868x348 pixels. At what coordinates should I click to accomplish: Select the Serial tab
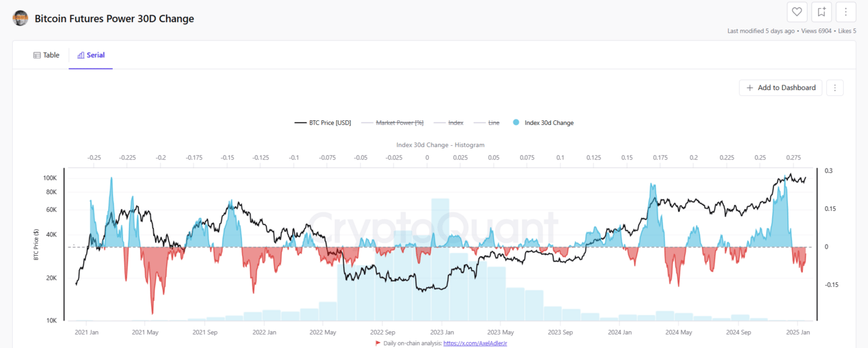point(91,55)
